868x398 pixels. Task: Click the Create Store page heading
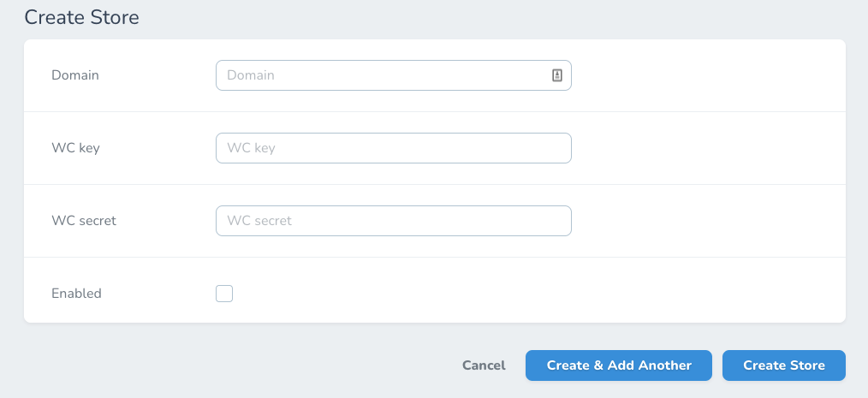81,17
